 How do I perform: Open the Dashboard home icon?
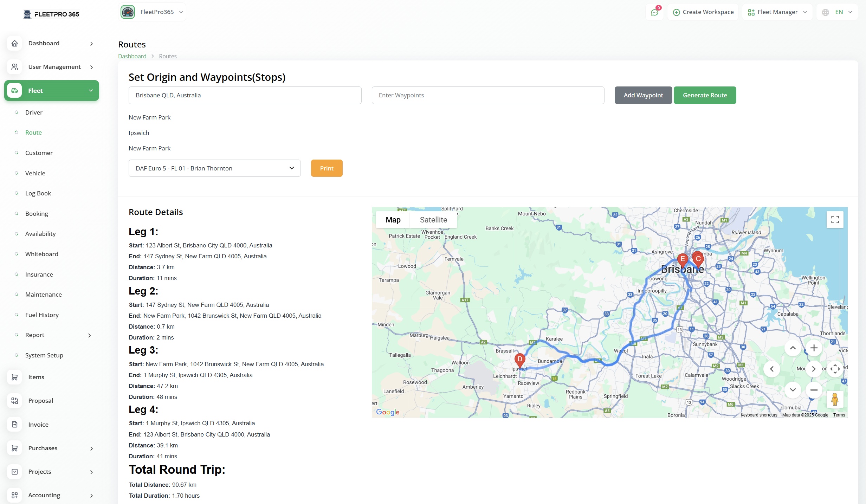14,43
